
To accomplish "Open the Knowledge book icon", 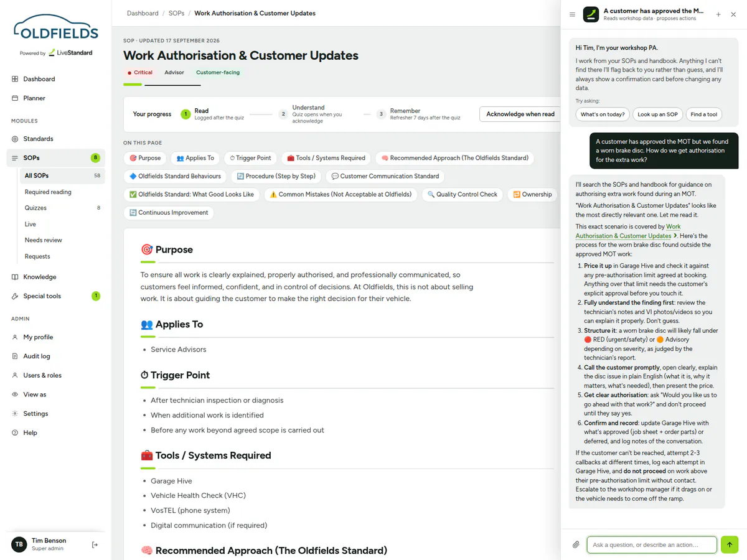I will pos(15,277).
